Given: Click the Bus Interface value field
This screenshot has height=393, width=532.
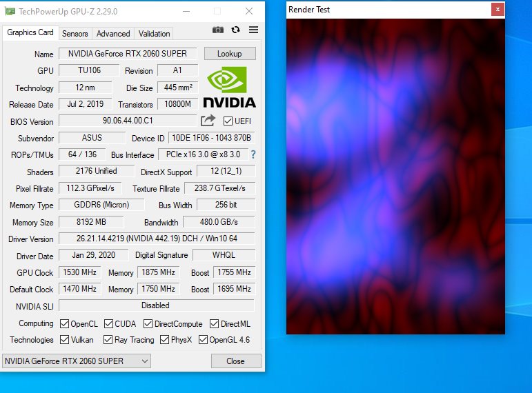Looking at the screenshot, I should pos(204,154).
